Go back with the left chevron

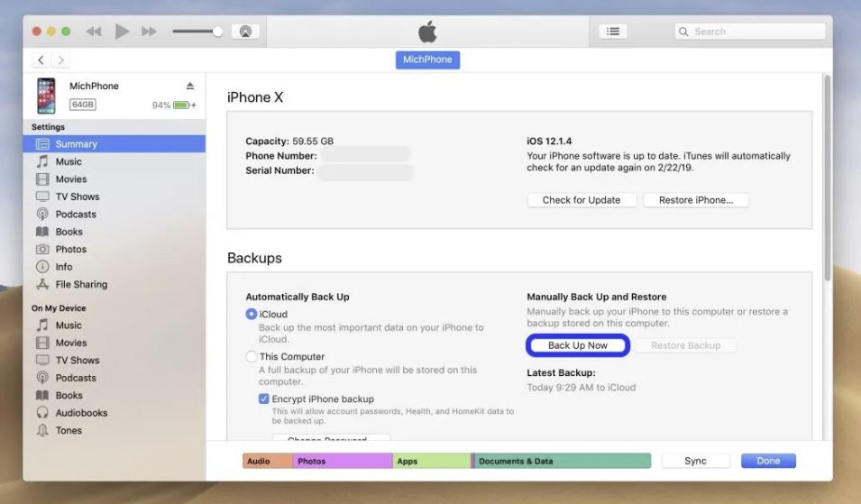[x=41, y=60]
